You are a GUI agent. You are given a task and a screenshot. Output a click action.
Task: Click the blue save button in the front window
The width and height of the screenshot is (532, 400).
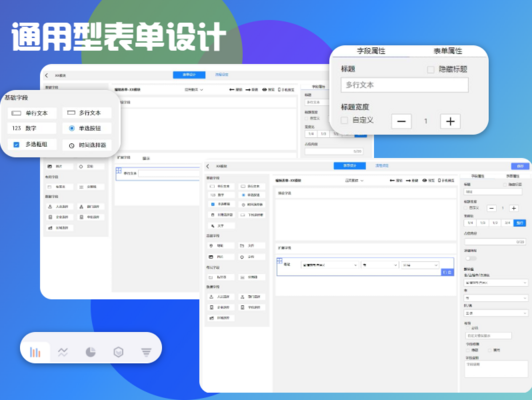(520, 166)
